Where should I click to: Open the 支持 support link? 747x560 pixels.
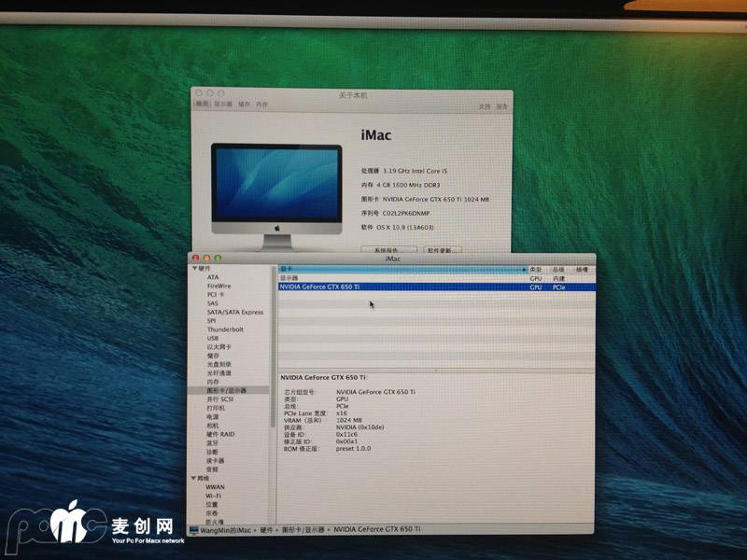pos(484,106)
